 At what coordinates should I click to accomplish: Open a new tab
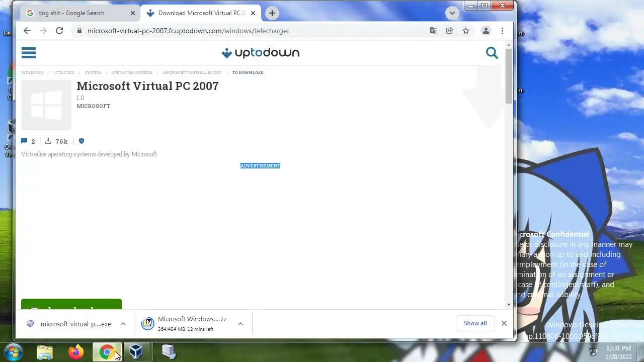[x=272, y=13]
